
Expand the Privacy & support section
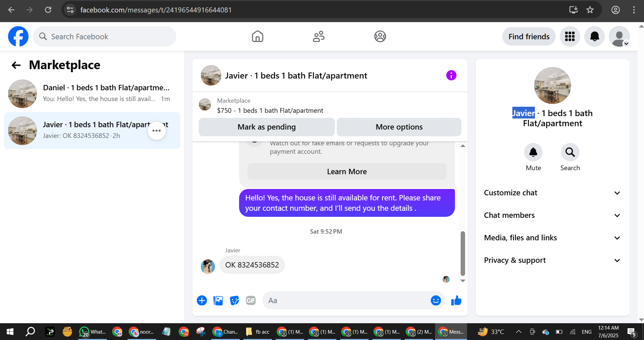point(552,260)
